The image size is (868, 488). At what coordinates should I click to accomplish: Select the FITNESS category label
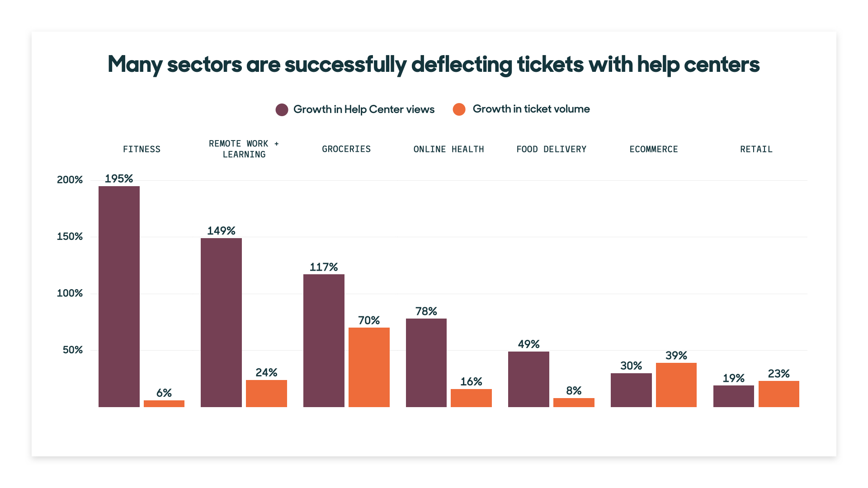(x=142, y=149)
